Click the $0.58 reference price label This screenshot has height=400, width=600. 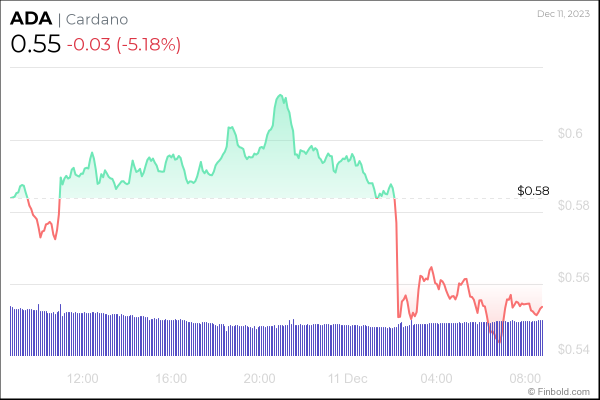tap(534, 190)
